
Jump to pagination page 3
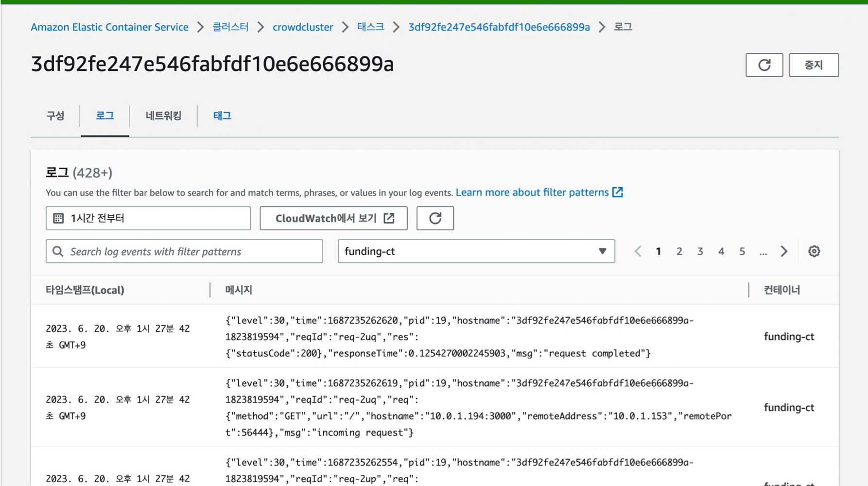pos(700,251)
